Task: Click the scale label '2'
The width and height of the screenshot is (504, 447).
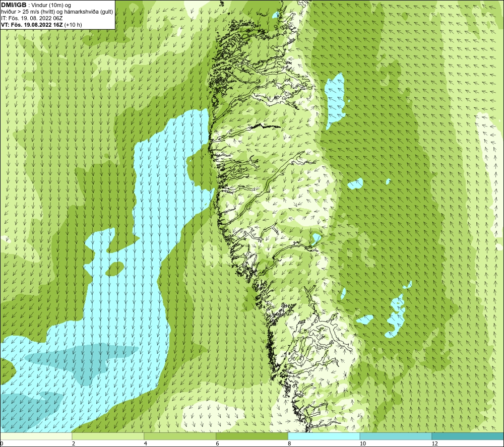Action: click(73, 444)
